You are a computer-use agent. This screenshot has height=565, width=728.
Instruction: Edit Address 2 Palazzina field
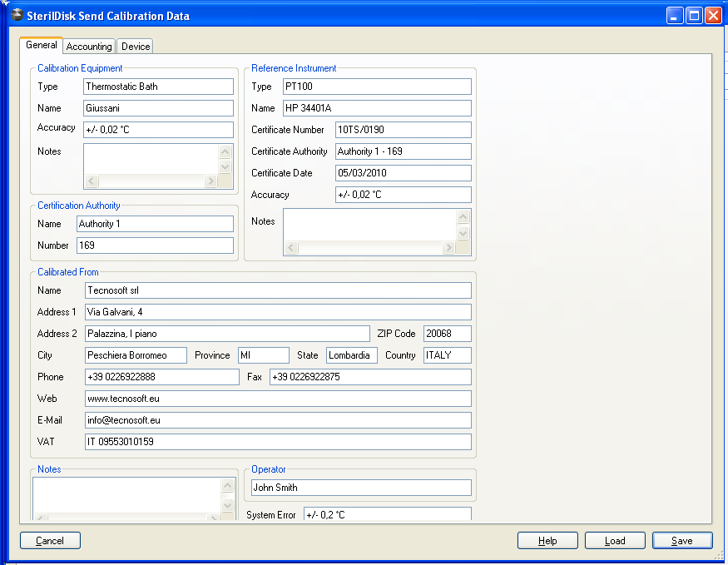point(227,334)
